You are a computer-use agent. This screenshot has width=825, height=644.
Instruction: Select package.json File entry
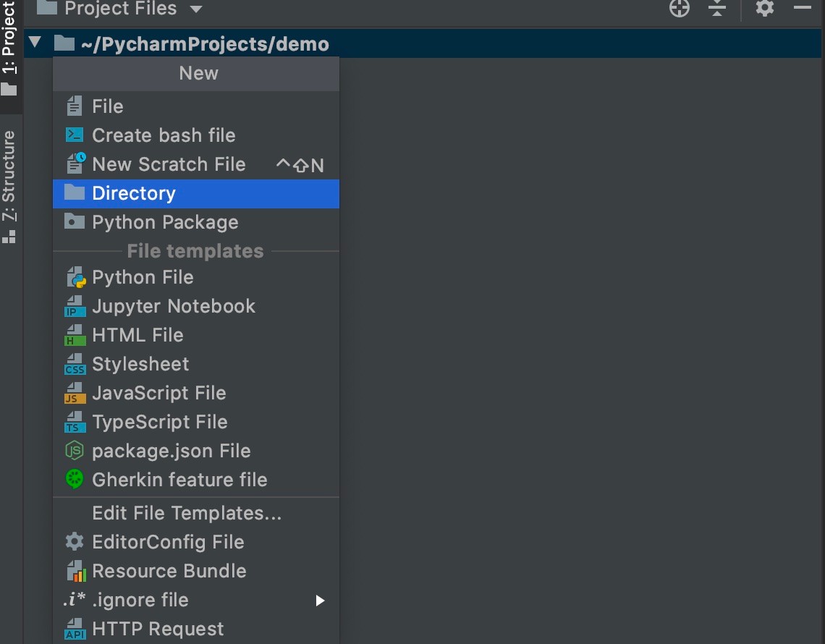196,451
